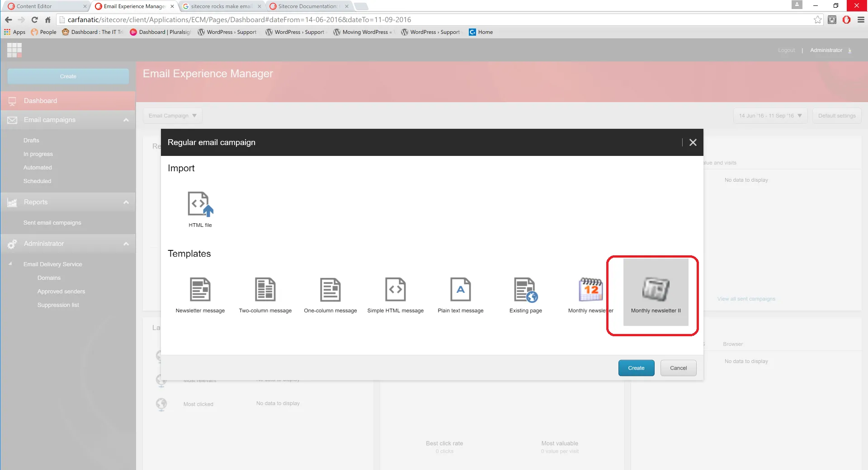Switch to the Sitecore Documentation tab
This screenshot has height=470, width=868.
click(x=308, y=6)
